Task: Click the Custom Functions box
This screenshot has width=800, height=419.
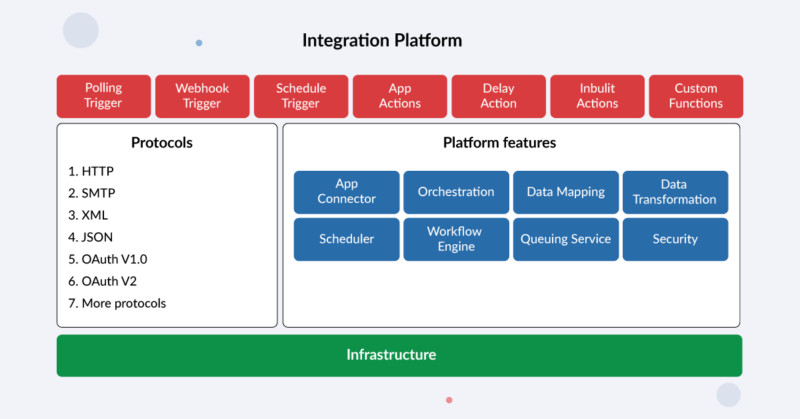Action: pos(696,96)
